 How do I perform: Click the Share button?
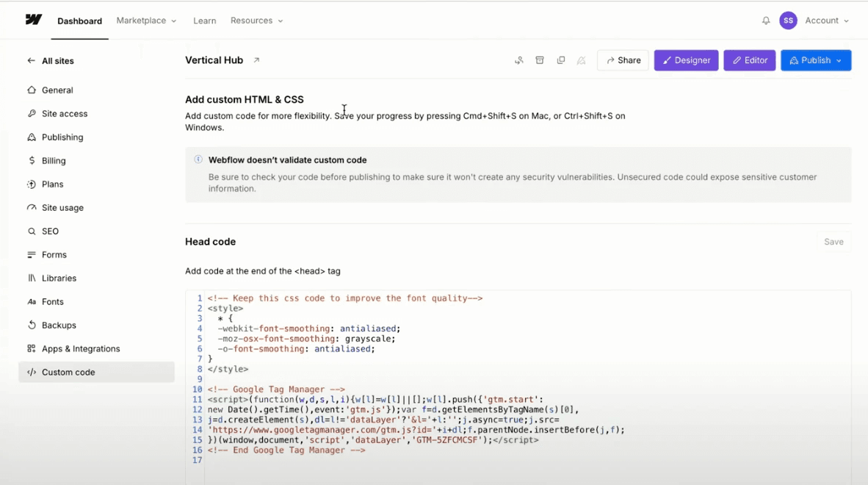tap(623, 60)
